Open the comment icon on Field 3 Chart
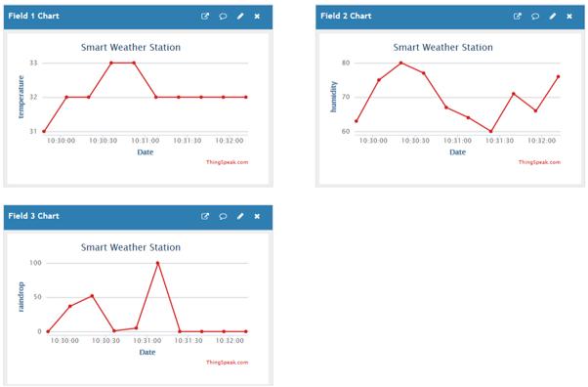588x387 pixels. pyautogui.click(x=223, y=216)
